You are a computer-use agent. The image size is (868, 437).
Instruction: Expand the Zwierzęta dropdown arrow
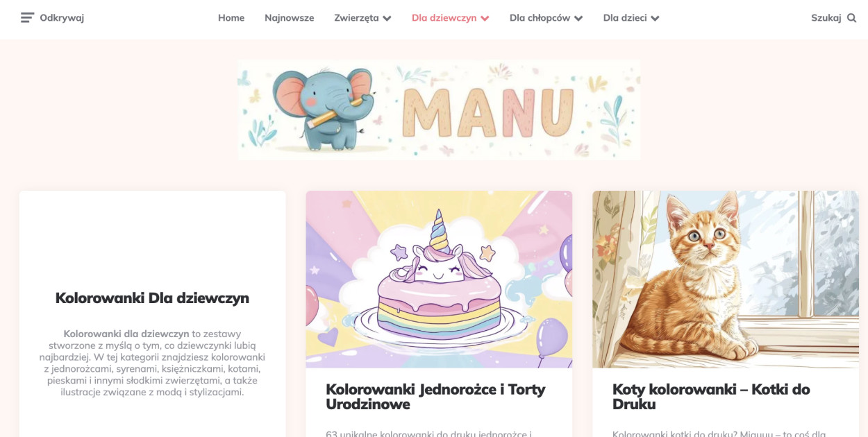(387, 19)
